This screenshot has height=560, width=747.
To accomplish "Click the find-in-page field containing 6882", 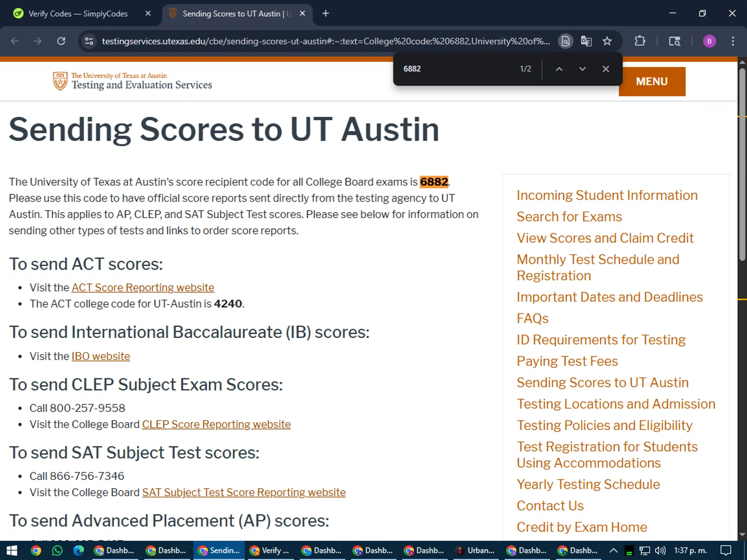I will [x=456, y=69].
